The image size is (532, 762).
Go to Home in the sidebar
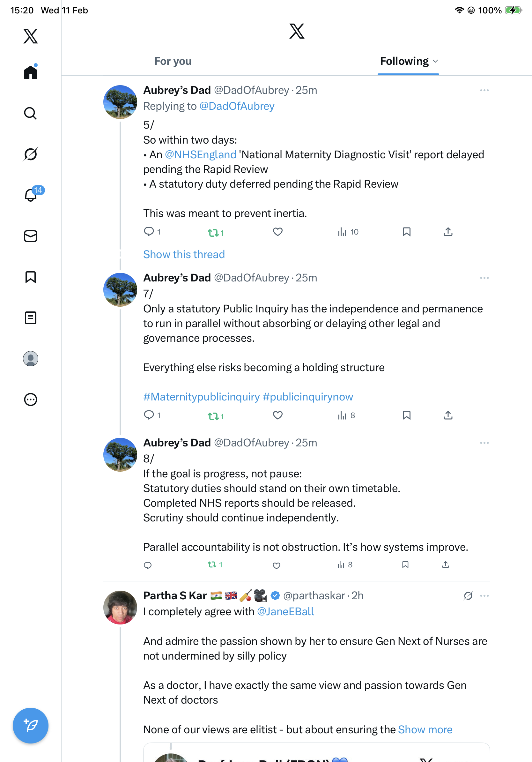31,72
